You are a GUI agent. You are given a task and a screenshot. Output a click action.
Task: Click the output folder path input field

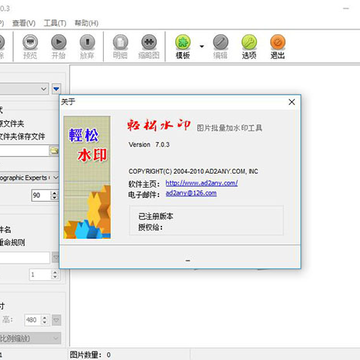[24, 151]
